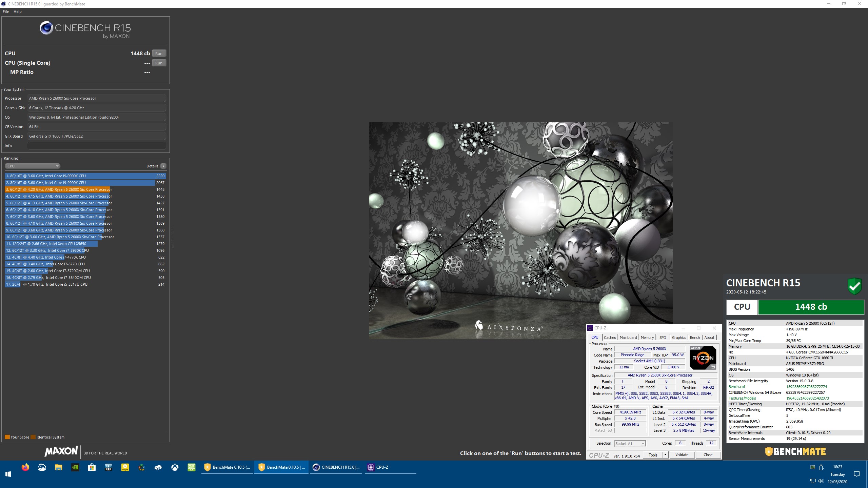Open the bar-graph app icon in taskbar
This screenshot has height=488, width=868.
(108, 467)
